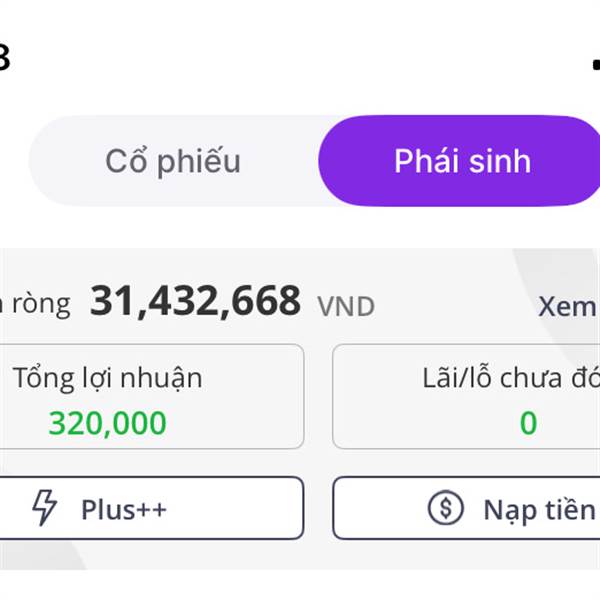The height and width of the screenshot is (600, 600).
Task: Open the more options dots at top right
Action: [x=596, y=64]
